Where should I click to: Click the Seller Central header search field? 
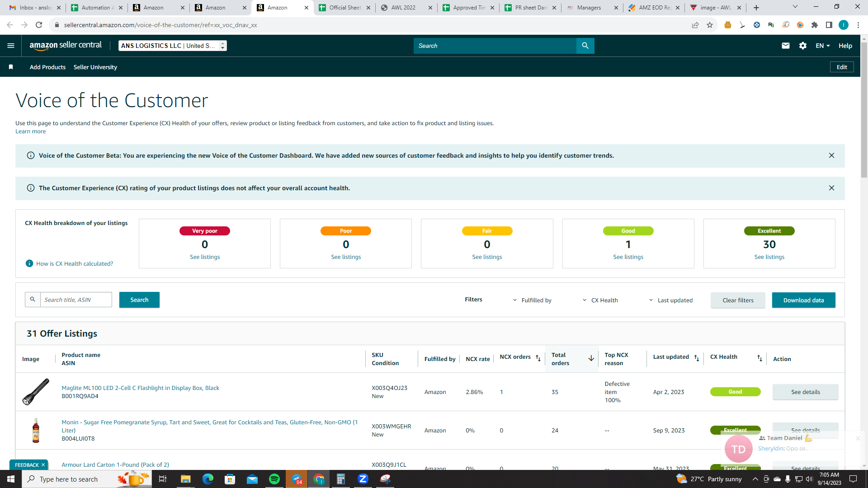[495, 46]
